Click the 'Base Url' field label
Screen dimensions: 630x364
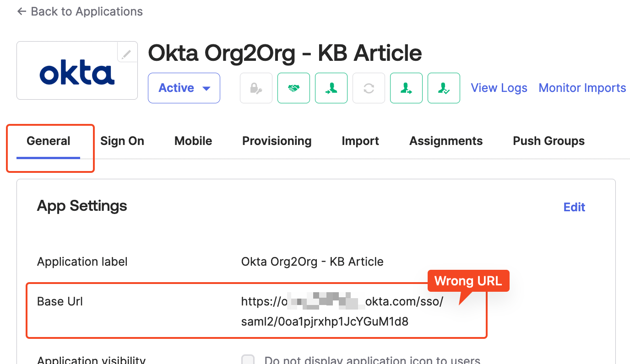click(60, 301)
